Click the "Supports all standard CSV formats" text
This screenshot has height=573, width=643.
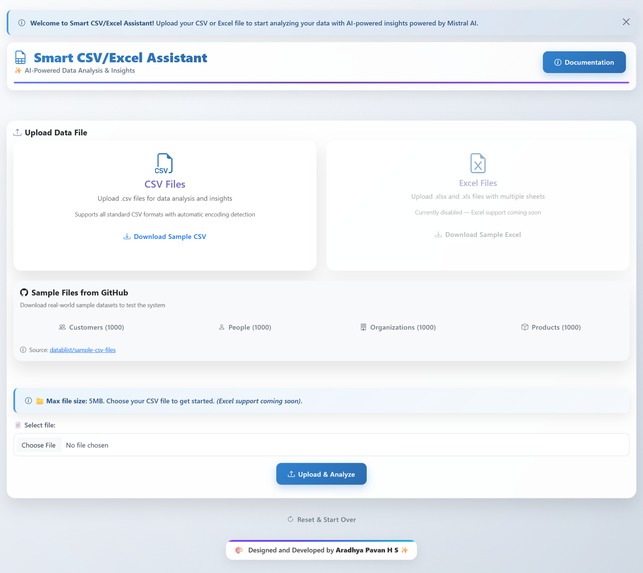(x=165, y=214)
